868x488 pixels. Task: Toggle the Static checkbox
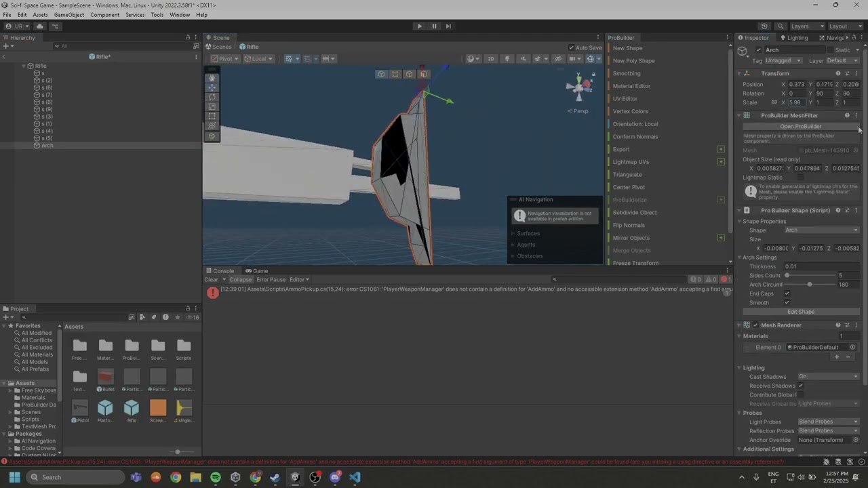[831, 50]
